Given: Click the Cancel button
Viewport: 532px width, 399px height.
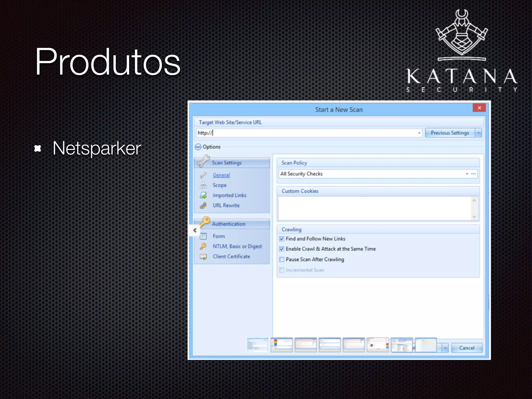Looking at the screenshot, I should coord(467,348).
